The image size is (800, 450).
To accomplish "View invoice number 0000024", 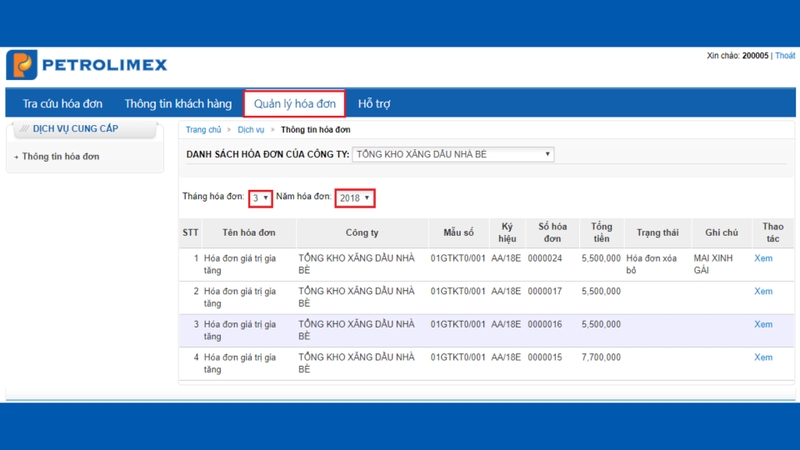I will pyautogui.click(x=763, y=258).
